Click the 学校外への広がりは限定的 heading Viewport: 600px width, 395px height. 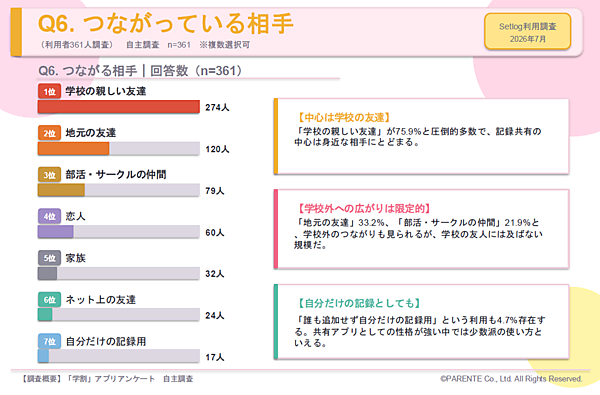point(364,209)
